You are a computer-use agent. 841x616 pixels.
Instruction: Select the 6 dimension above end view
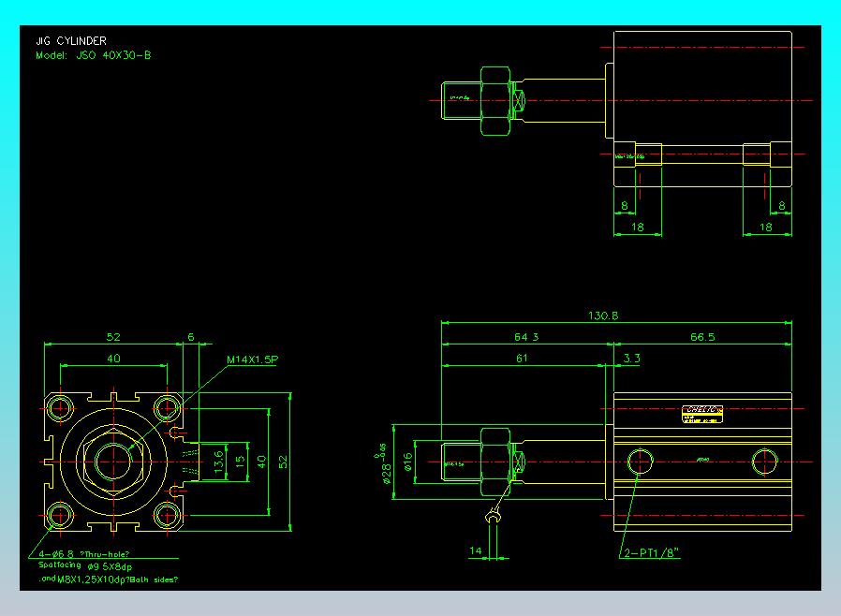[190, 337]
